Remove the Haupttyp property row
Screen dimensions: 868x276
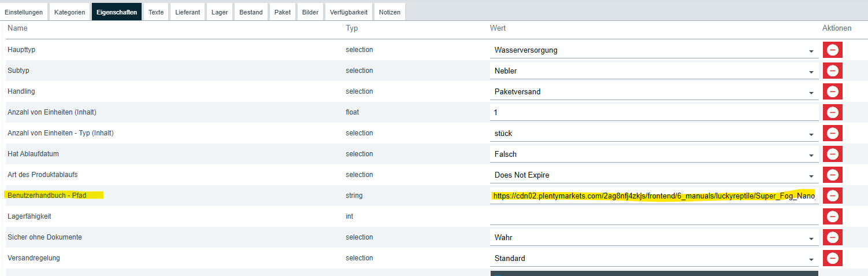833,50
